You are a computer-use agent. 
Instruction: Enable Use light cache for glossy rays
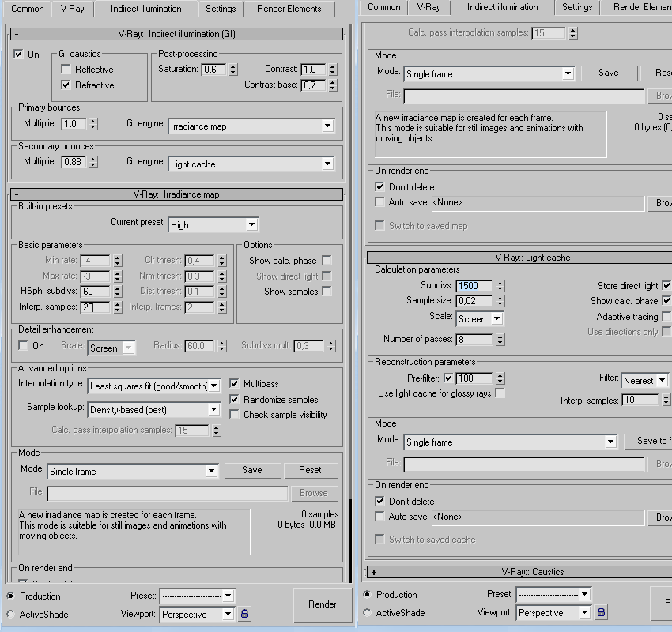pos(500,393)
